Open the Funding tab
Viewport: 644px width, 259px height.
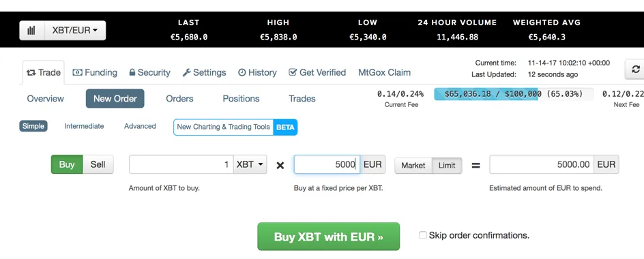[x=95, y=73]
